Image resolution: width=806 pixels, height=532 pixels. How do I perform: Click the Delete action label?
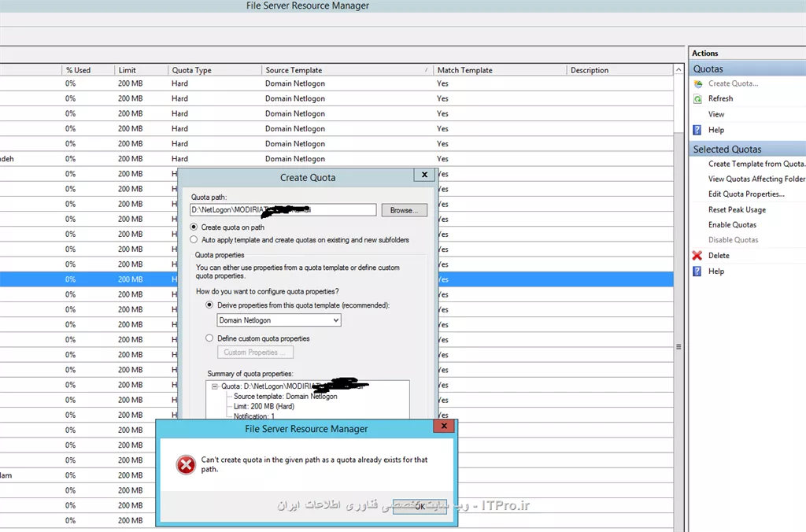click(x=719, y=256)
